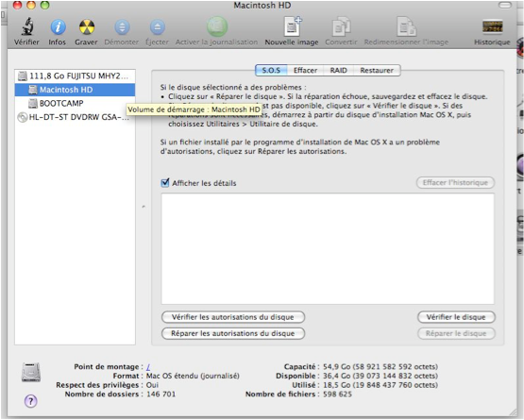Click the Format value Mac OS étendu

[x=193, y=376]
